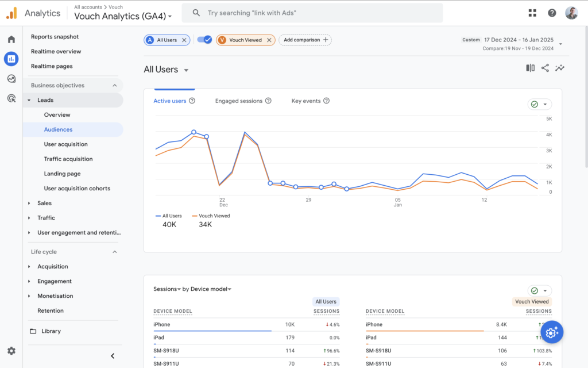The height and width of the screenshot is (368, 588).
Task: Open Landing page report
Action: pyautogui.click(x=62, y=174)
